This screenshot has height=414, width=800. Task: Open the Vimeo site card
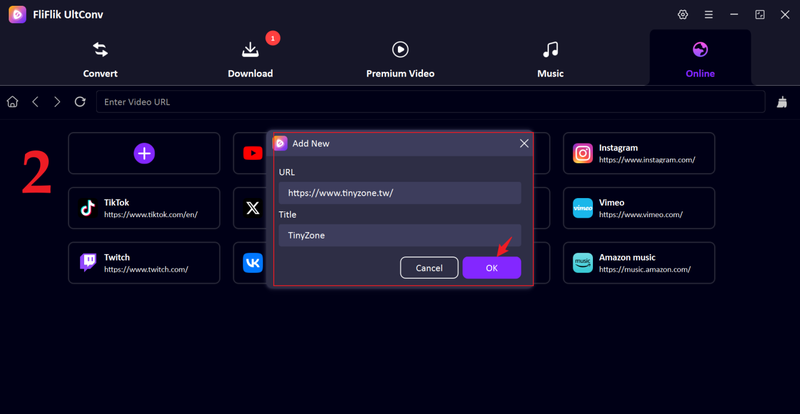[639, 208]
